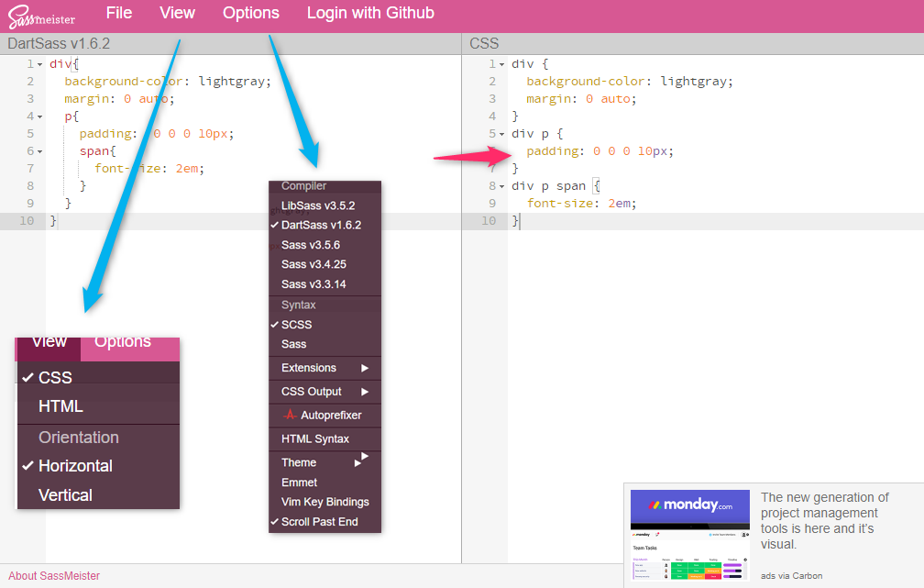Click the ads via Carbon link
The image size is (924, 588).
click(x=791, y=575)
